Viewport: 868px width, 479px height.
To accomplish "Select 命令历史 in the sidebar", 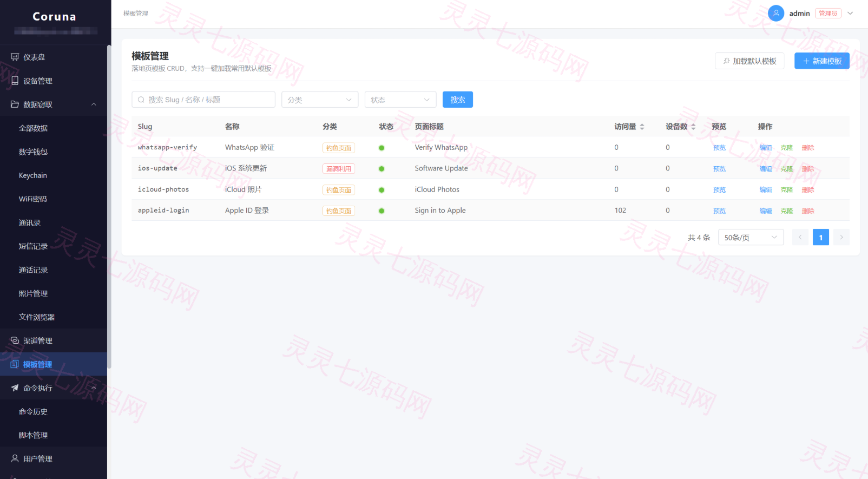I will pos(34,412).
